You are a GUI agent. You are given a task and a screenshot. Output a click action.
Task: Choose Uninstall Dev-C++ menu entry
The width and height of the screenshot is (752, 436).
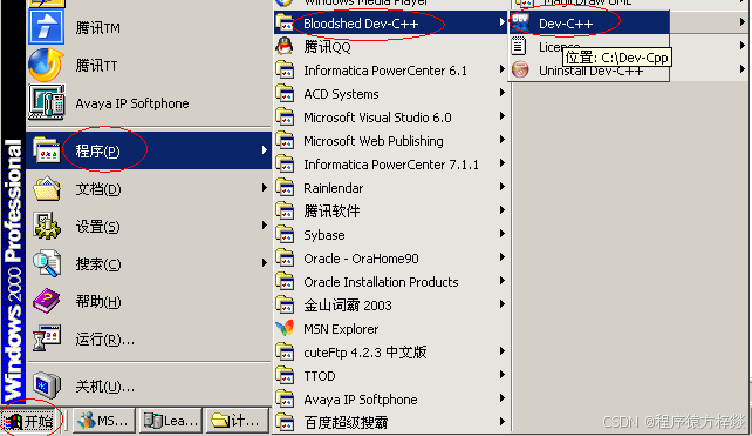coord(589,71)
